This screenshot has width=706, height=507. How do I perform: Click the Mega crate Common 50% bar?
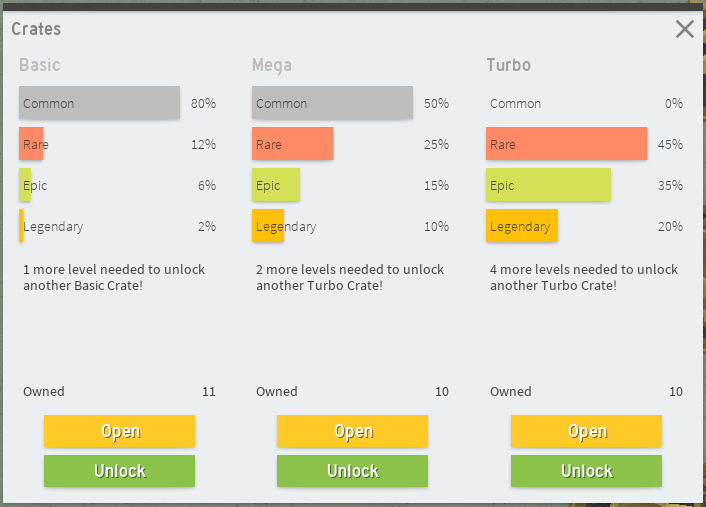tap(332, 103)
